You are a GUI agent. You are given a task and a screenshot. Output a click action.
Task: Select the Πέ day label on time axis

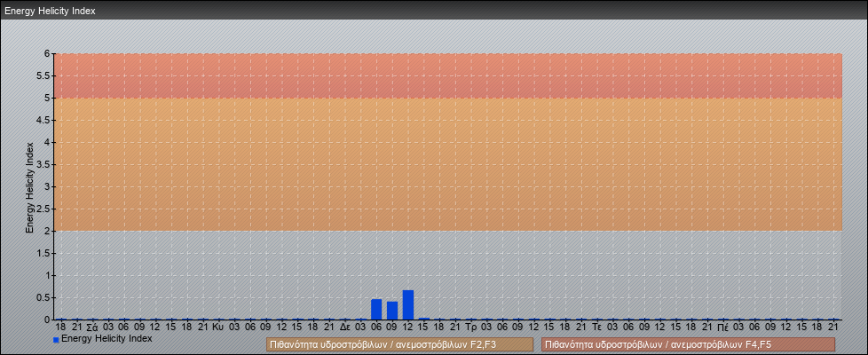point(723,327)
